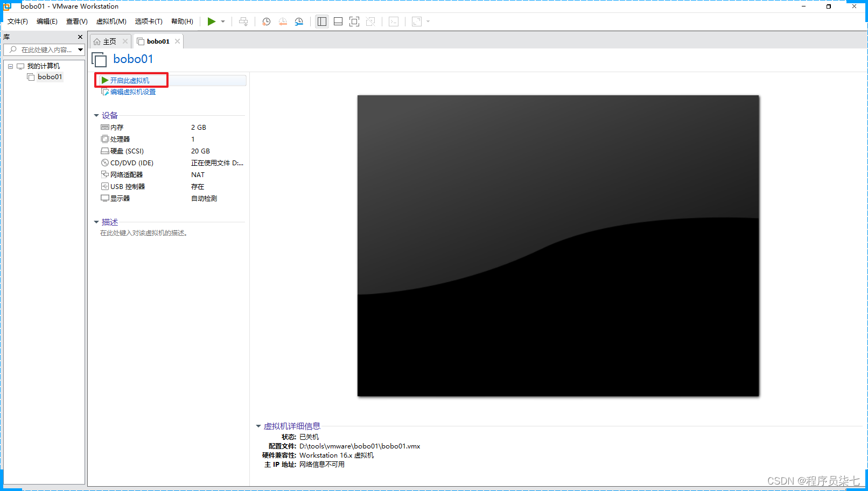Click the 内存 memory device entry

click(x=115, y=127)
